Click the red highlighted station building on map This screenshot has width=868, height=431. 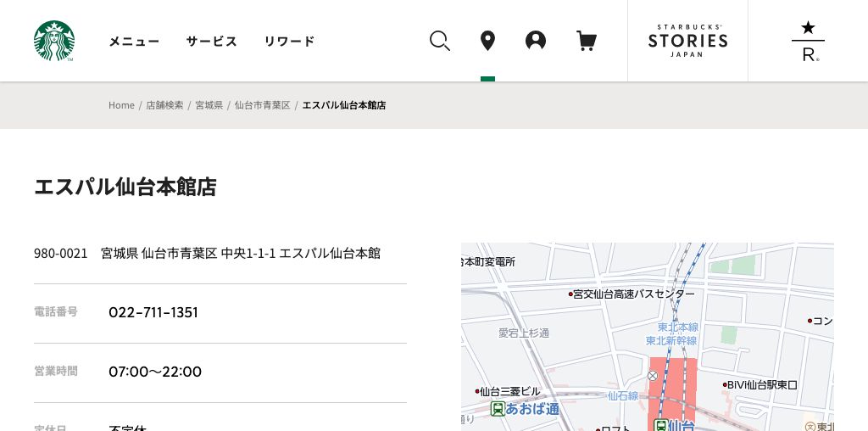pyautogui.click(x=672, y=395)
